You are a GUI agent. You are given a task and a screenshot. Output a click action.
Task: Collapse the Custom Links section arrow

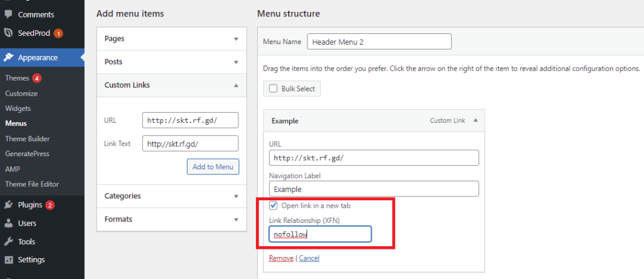(x=236, y=85)
